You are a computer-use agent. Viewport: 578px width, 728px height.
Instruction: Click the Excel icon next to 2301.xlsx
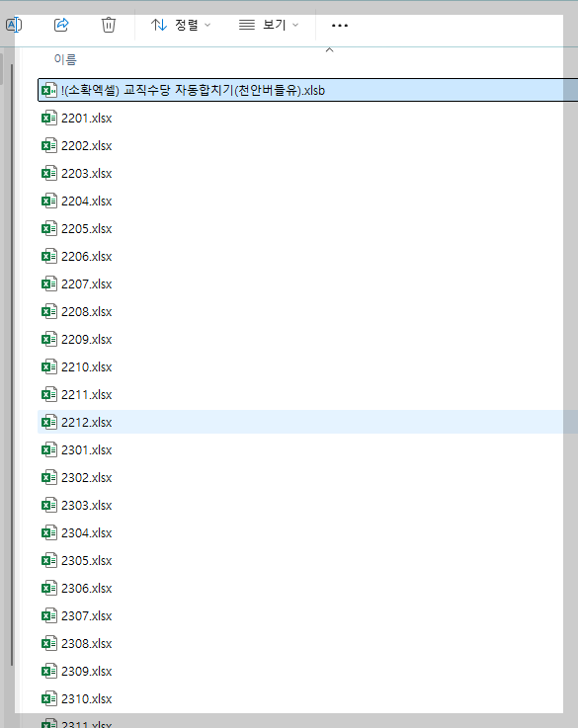coord(49,449)
